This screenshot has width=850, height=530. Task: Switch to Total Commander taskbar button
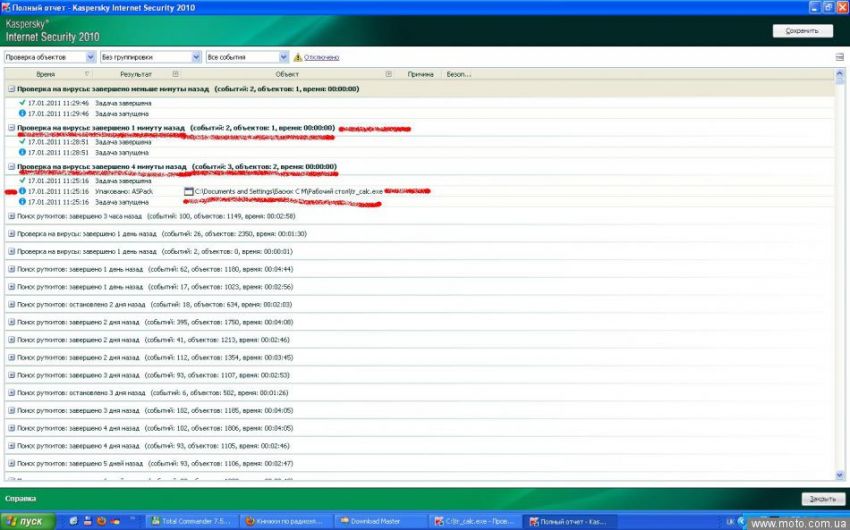pos(191,521)
